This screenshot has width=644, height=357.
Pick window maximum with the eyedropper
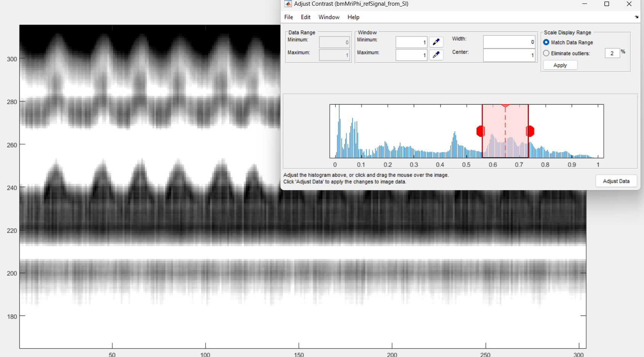[x=436, y=55]
